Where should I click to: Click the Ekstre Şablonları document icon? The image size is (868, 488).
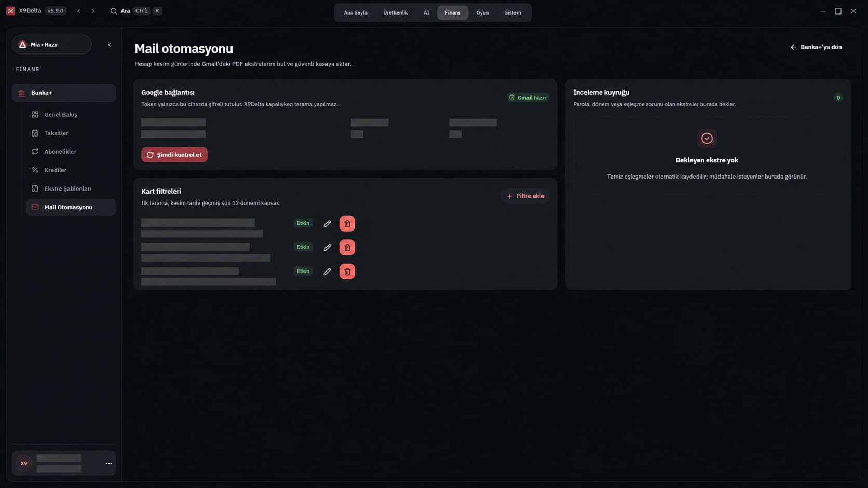point(35,188)
